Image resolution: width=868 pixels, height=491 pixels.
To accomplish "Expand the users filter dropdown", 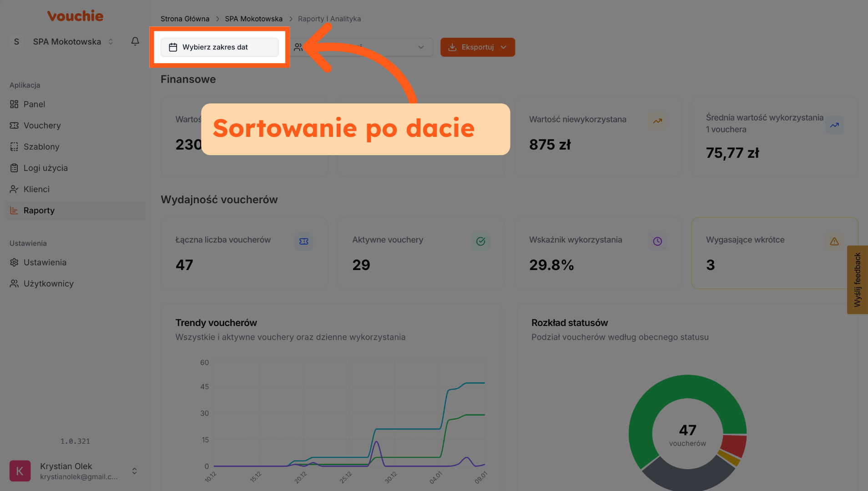I will (420, 47).
